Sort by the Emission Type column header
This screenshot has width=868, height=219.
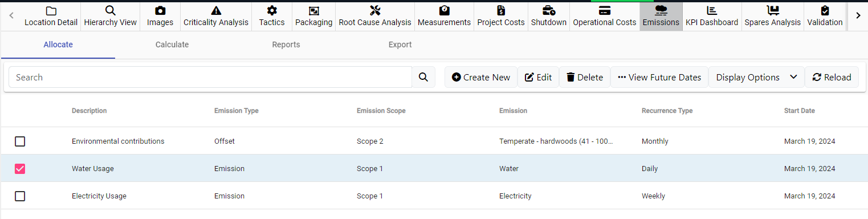(x=236, y=111)
